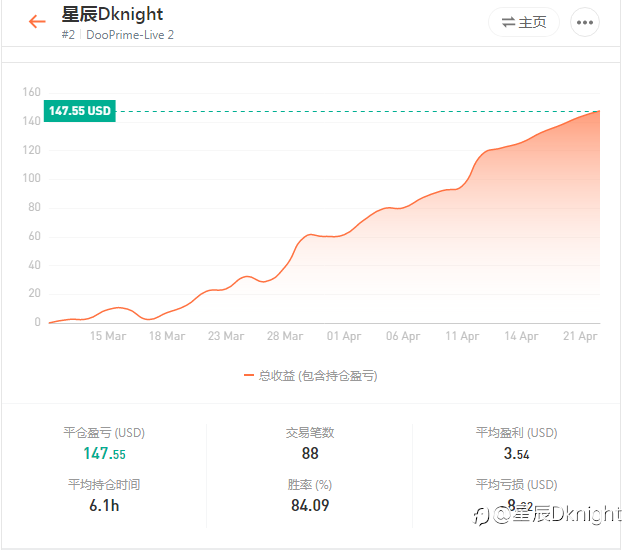The width and height of the screenshot is (628, 550).
Task: Click the 147.55 USD value label
Action: point(80,111)
